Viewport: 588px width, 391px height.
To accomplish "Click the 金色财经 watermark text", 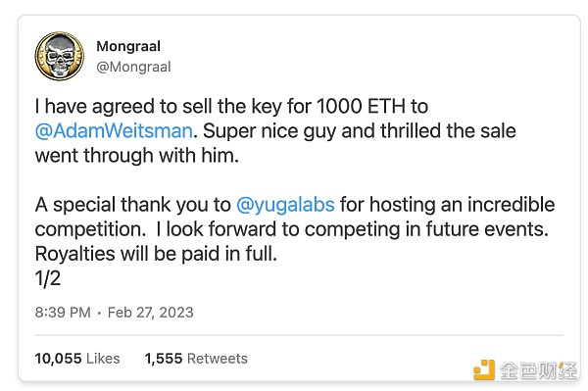I will tap(538, 370).
